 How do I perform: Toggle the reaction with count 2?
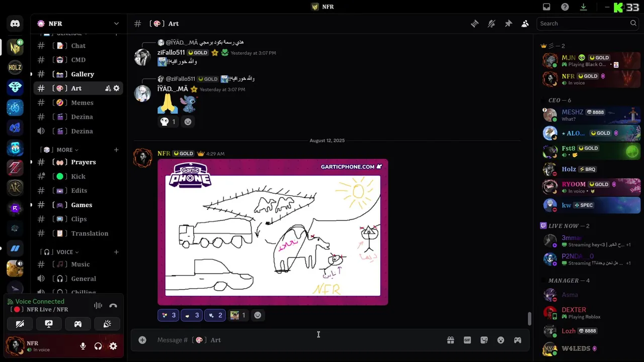214,315
